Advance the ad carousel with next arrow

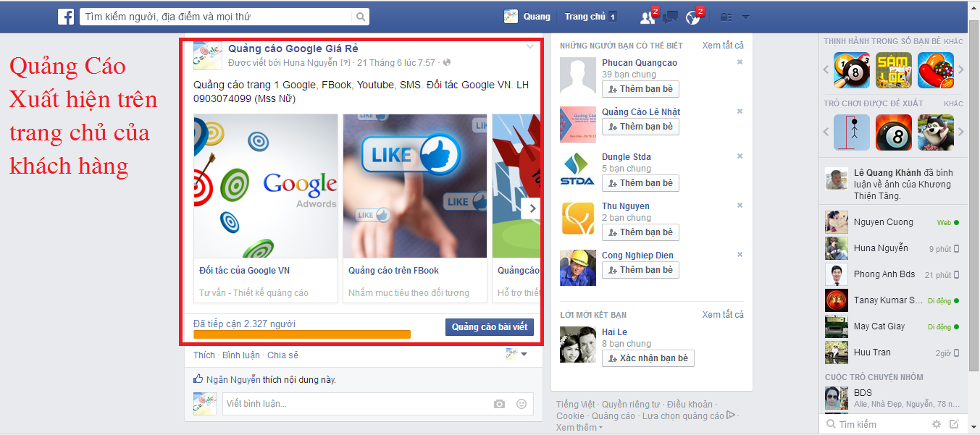coord(532,208)
